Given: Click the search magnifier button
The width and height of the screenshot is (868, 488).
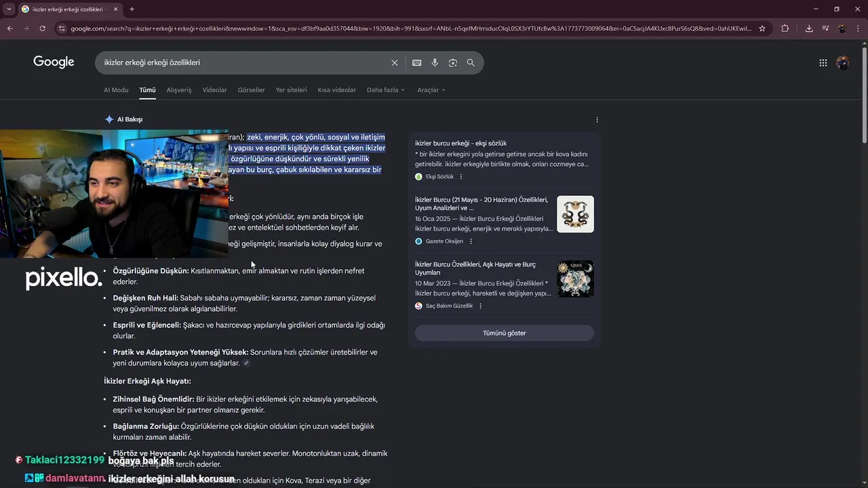Looking at the screenshot, I should [471, 62].
